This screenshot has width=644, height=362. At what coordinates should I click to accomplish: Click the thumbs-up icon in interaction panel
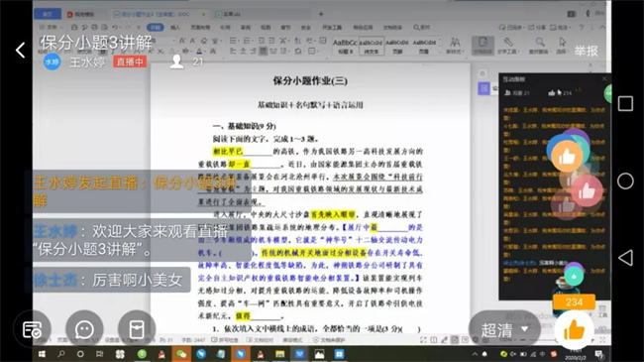tap(552, 93)
